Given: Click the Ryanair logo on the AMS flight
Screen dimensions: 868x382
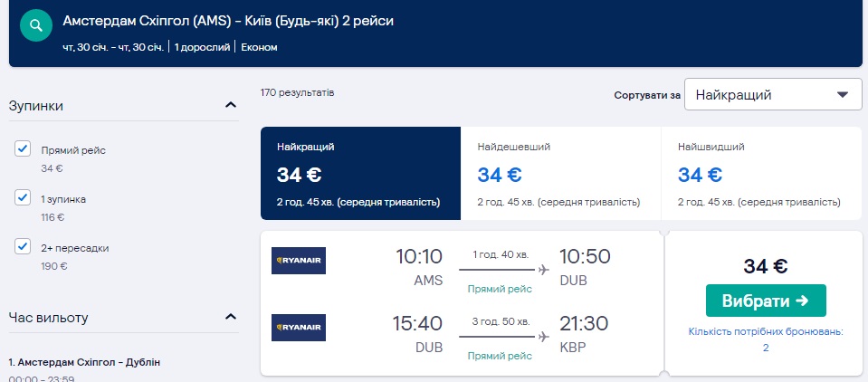Looking at the screenshot, I should pos(299,261).
